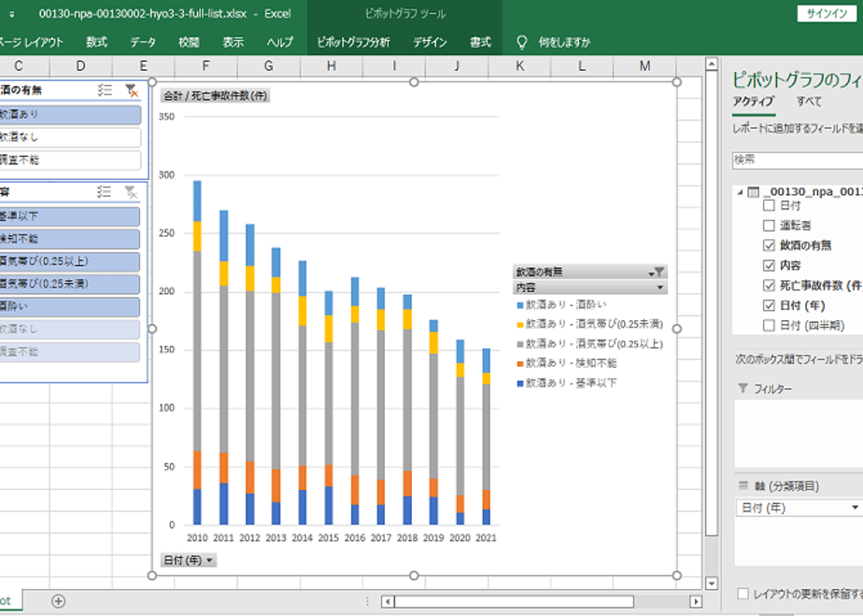Click the horizontal scrollbar thumb
The width and height of the screenshot is (863, 616).
(514, 601)
